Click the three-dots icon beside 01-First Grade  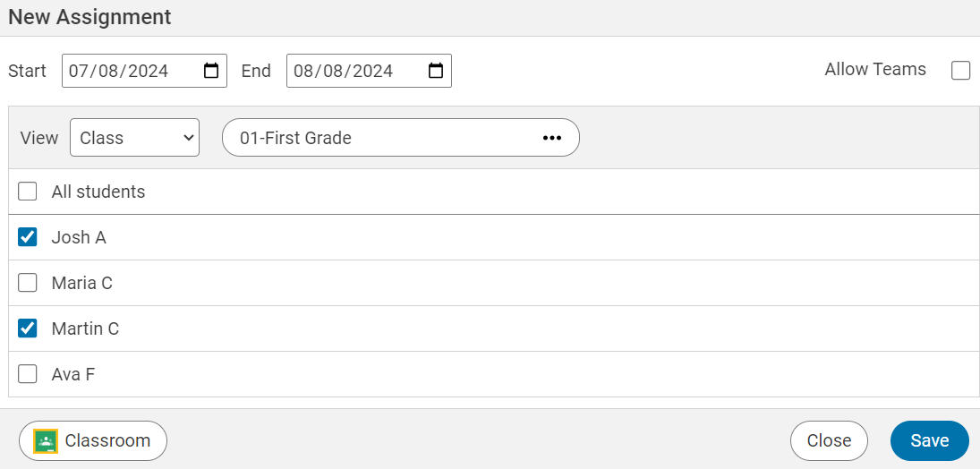point(551,138)
